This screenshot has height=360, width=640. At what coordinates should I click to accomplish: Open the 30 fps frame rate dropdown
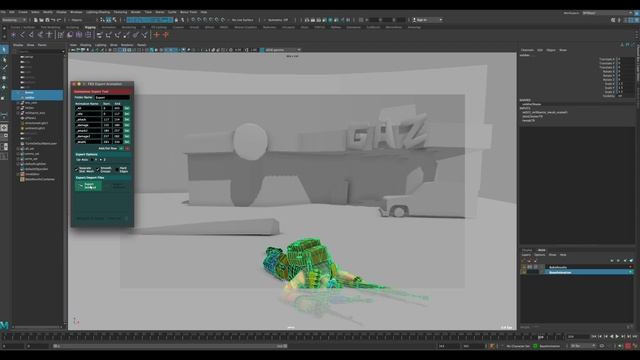click(x=583, y=346)
